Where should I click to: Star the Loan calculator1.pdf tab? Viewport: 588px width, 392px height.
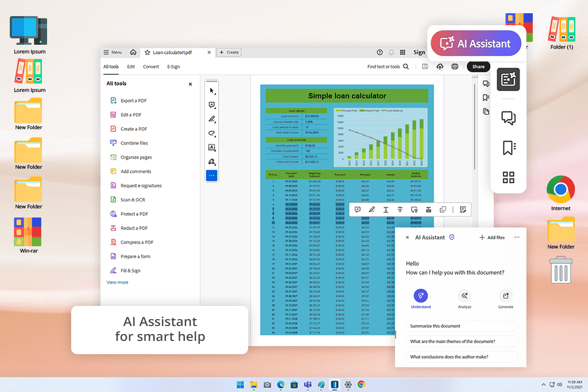tap(148, 52)
